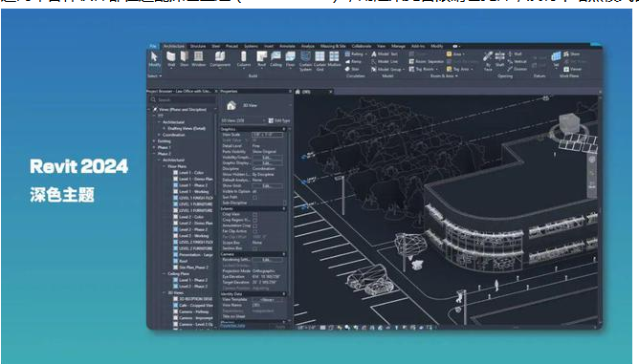Click the Edit Type button
639x364 pixels.
click(x=279, y=120)
